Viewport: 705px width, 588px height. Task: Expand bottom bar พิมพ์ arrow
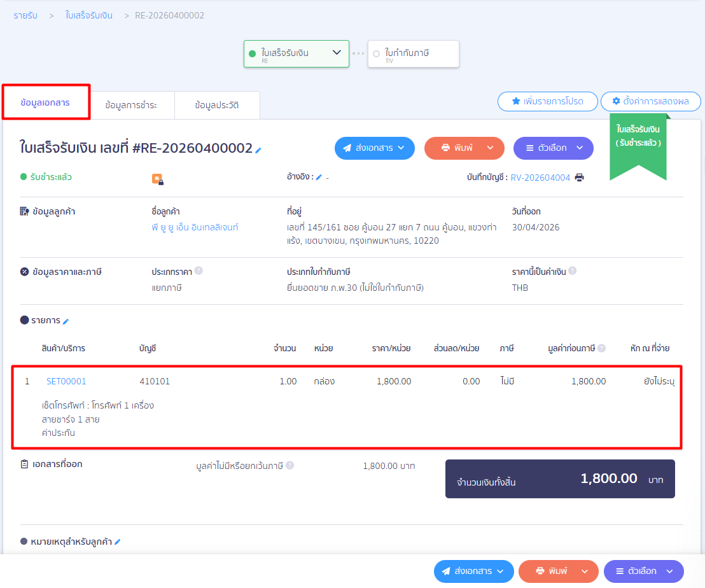(x=585, y=571)
